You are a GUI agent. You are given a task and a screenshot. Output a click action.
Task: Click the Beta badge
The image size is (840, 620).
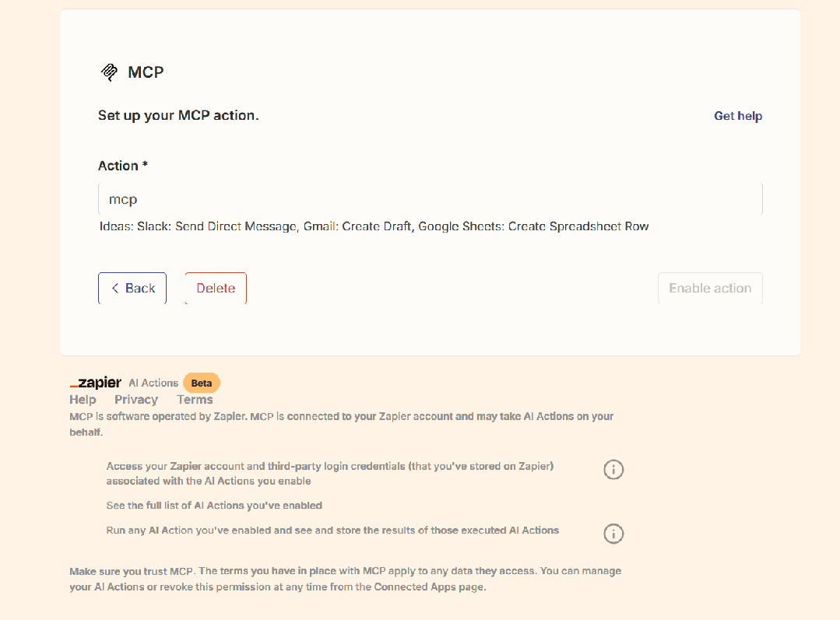pyautogui.click(x=202, y=383)
